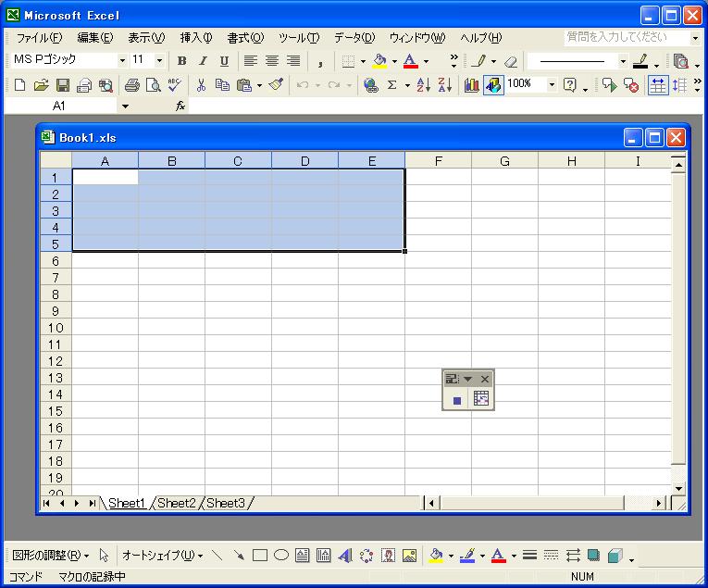
Task: Open the zoom percentage dropdown
Action: pyautogui.click(x=552, y=84)
